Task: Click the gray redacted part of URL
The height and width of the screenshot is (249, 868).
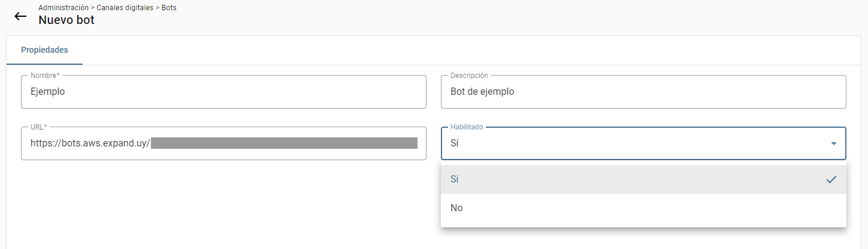Action: (x=284, y=143)
